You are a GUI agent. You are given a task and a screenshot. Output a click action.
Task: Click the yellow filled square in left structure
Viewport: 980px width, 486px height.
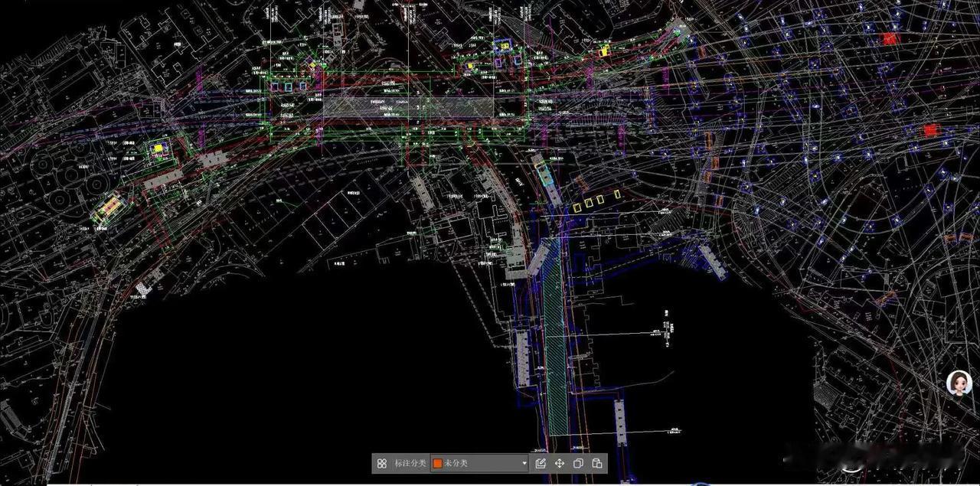tap(159, 148)
